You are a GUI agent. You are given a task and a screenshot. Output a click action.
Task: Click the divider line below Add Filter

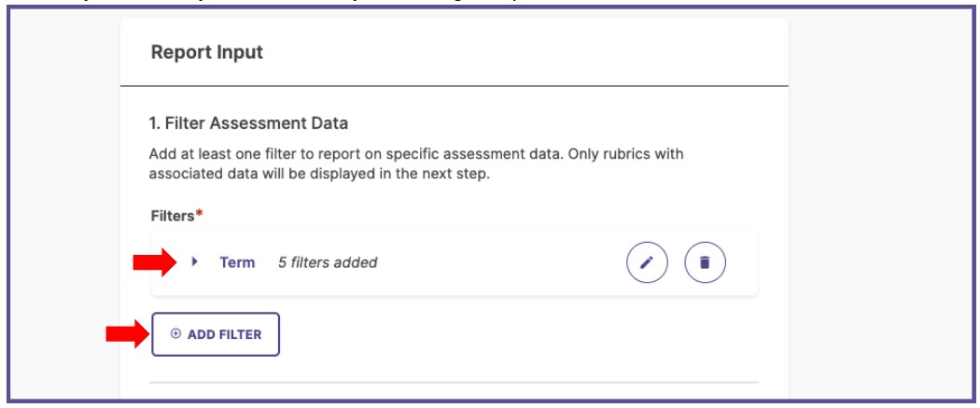455,382
